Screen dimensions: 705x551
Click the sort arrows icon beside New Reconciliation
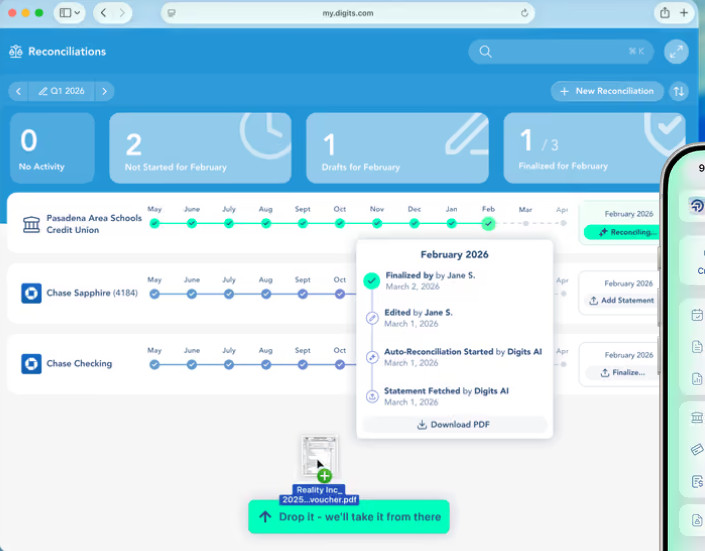(678, 91)
